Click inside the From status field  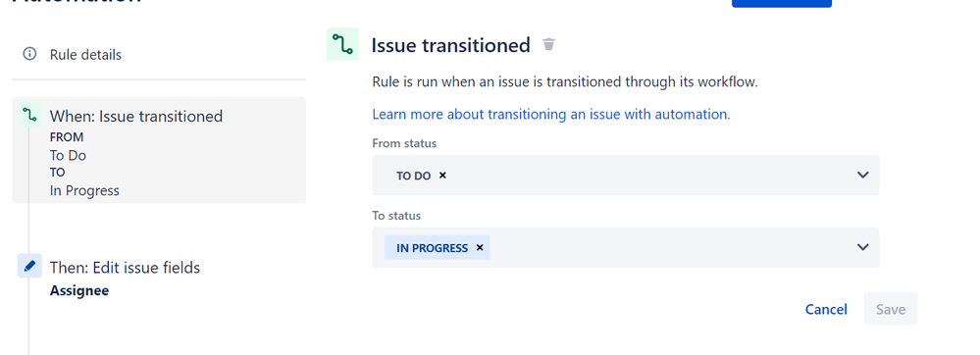point(626,175)
